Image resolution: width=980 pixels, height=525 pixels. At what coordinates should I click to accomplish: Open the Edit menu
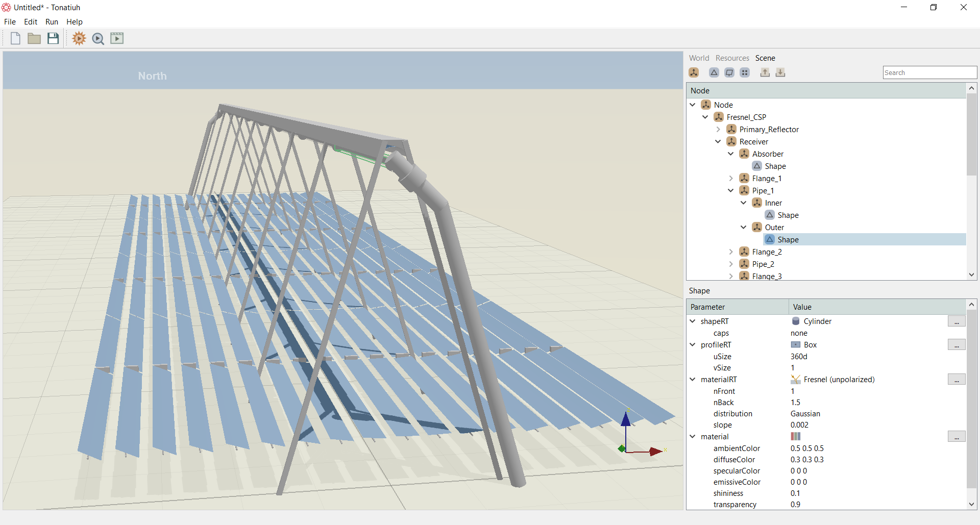pos(31,21)
